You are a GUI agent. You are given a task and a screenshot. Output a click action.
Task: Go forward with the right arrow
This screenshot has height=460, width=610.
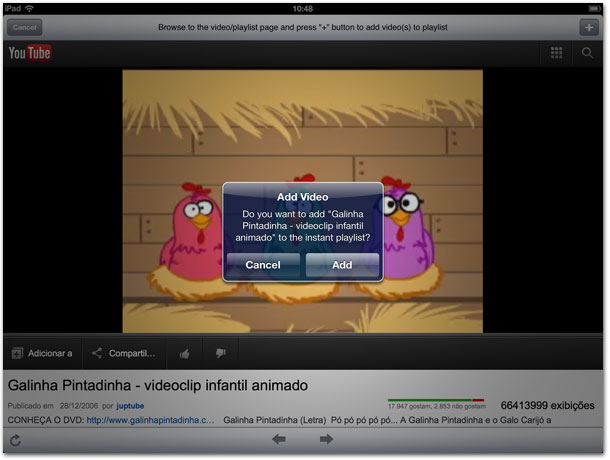pos(326,439)
